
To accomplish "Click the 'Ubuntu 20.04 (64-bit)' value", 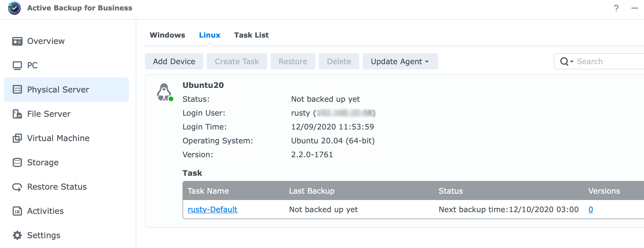I will [x=333, y=140].
